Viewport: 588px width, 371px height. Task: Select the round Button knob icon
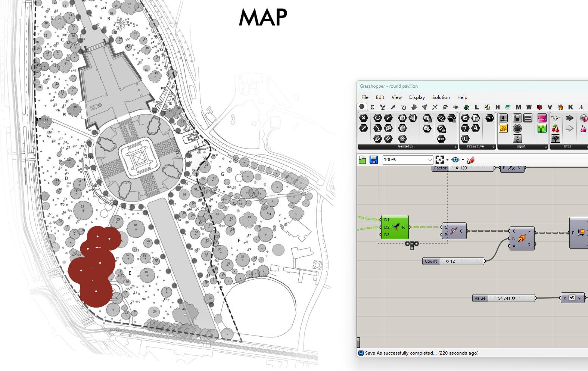click(x=517, y=128)
